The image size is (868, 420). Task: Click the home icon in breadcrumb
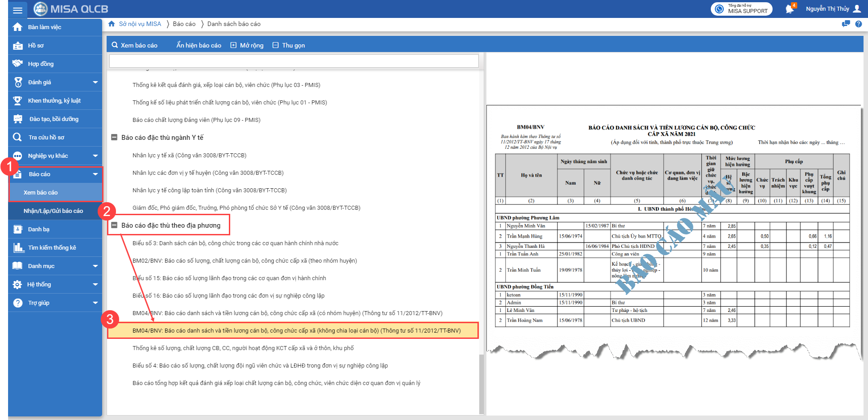[112, 24]
